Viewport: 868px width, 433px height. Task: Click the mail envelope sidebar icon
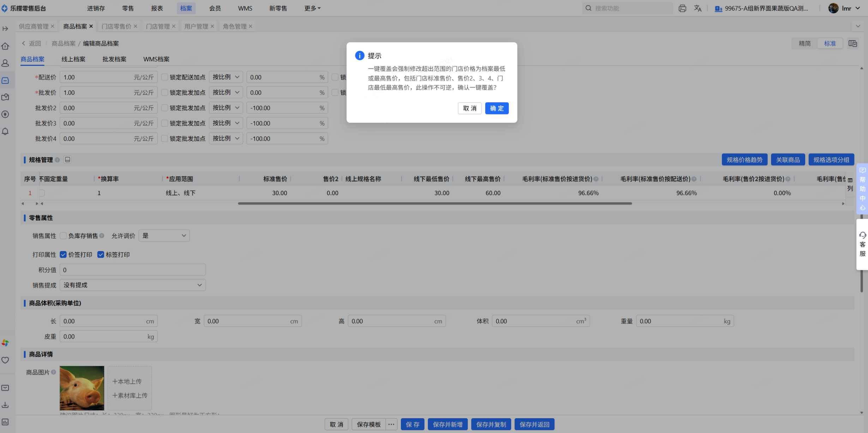(x=5, y=388)
